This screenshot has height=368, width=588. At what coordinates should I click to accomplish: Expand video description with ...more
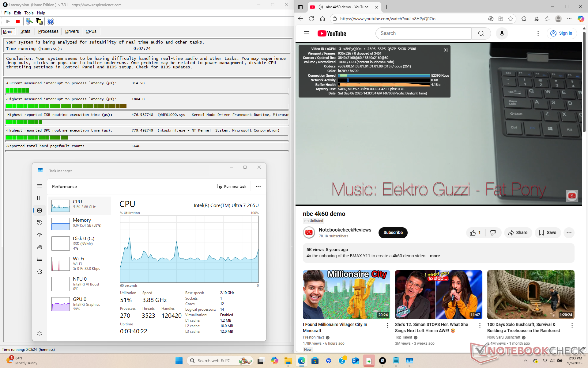point(433,256)
